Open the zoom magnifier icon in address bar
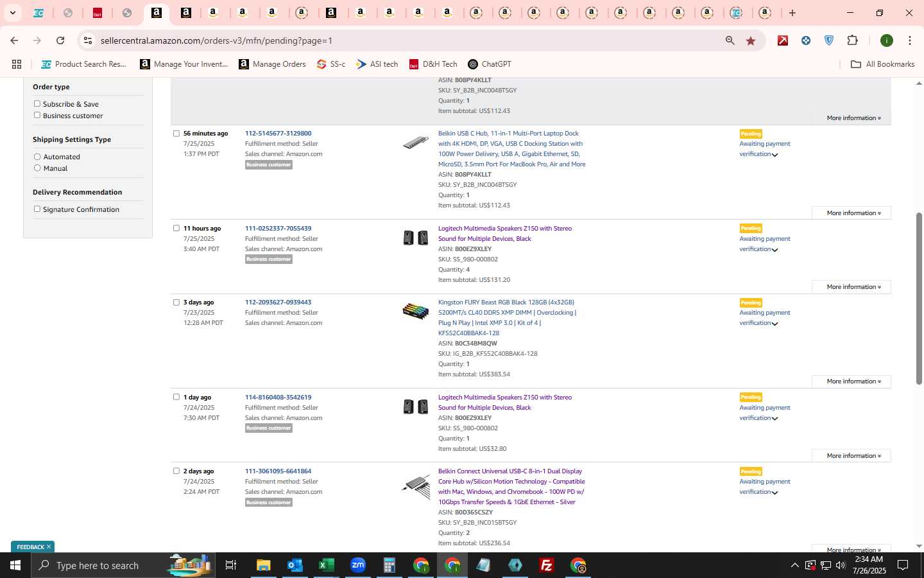This screenshot has height=578, width=924. 730,40
